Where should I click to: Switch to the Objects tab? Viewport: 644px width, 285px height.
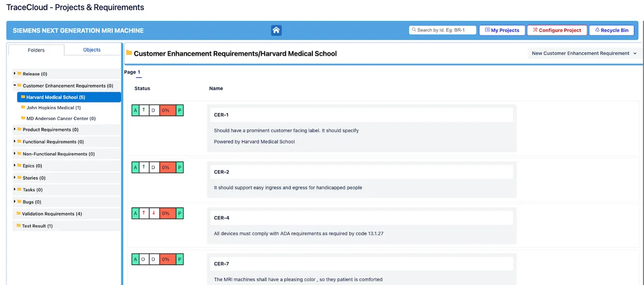(92, 50)
